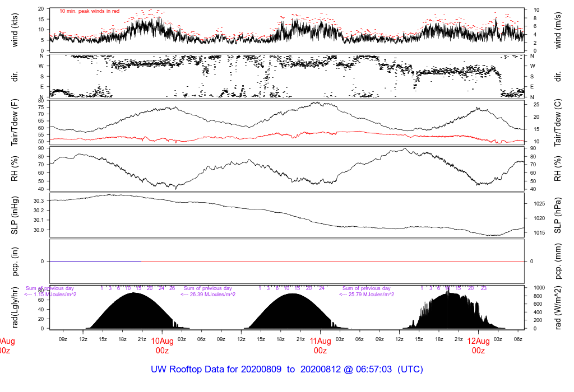Click the 'pcp. (mm)' axis label
Image resolution: width=574 pixels, height=392 pixels.
[x=558, y=261]
